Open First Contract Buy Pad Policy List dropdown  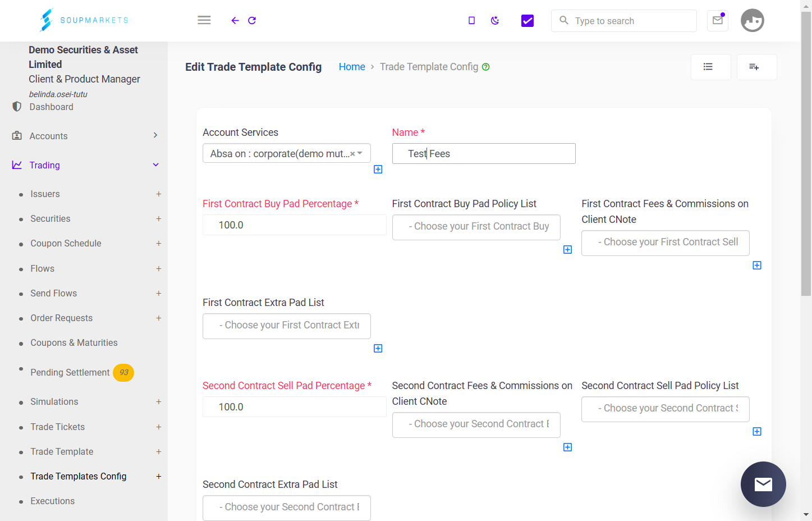click(x=476, y=227)
